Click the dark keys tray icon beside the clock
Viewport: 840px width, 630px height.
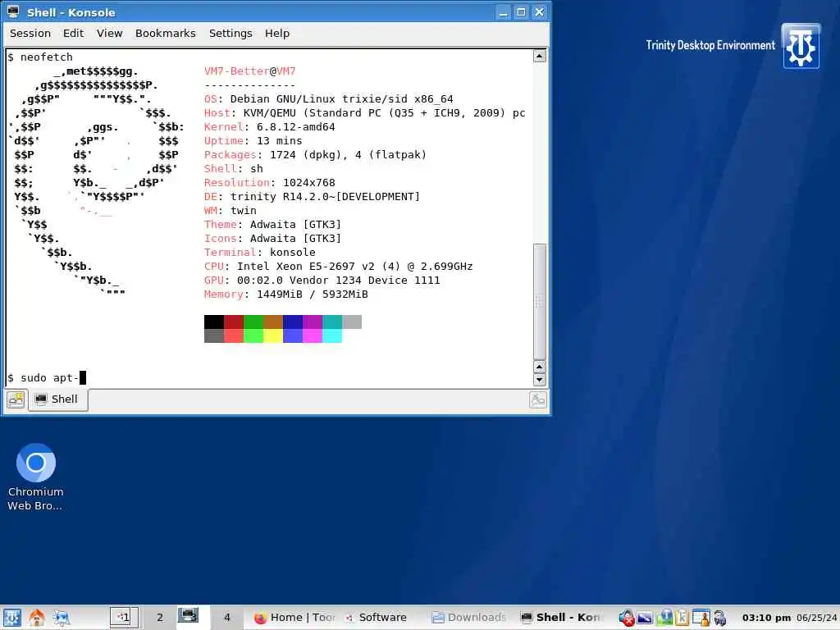pyautogui.click(x=720, y=619)
